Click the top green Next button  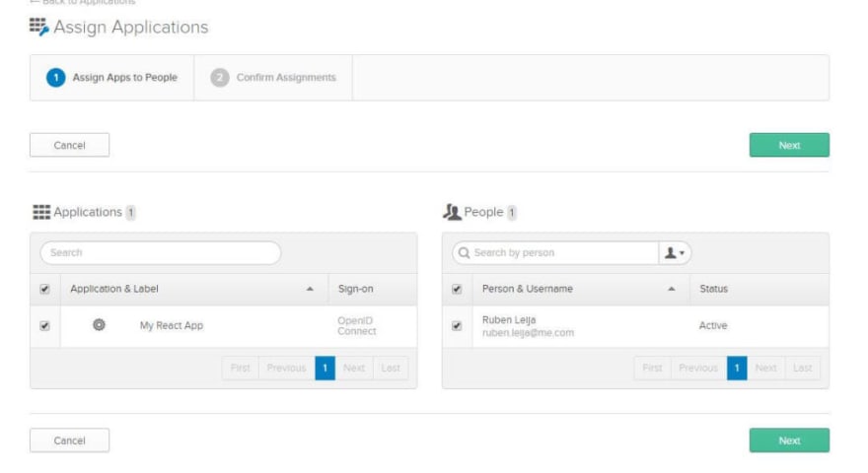[x=789, y=145]
